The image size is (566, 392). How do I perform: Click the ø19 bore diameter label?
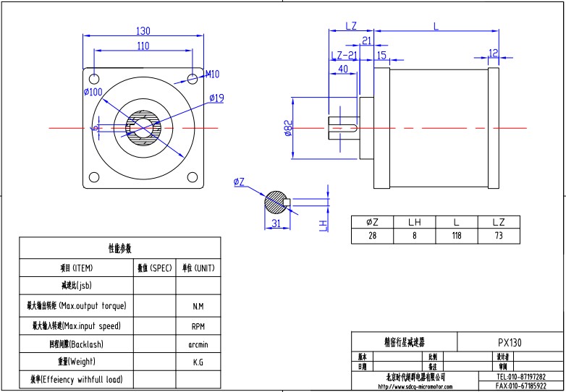click(x=216, y=98)
